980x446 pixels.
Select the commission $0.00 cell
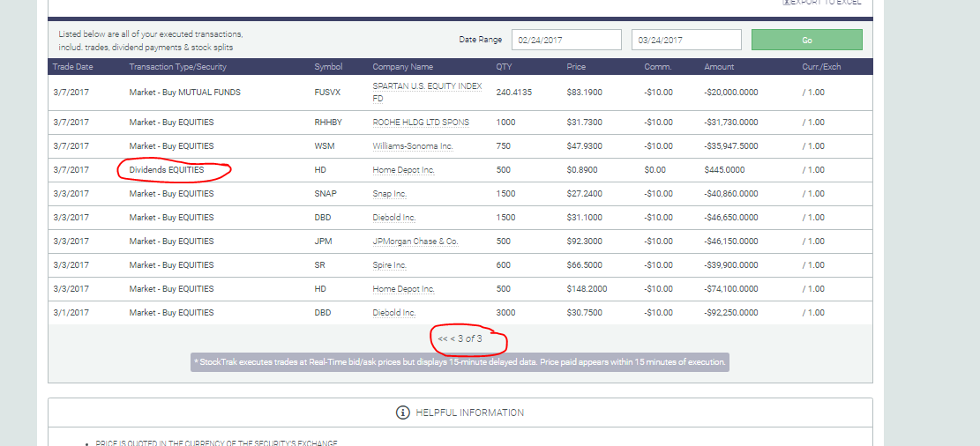(655, 170)
